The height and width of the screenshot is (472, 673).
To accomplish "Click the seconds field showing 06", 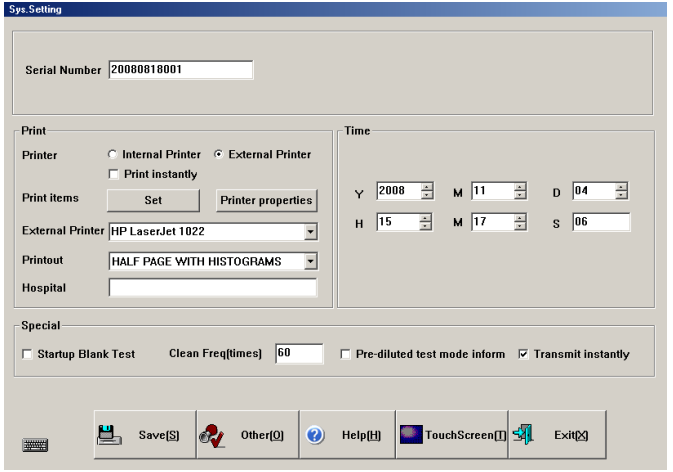I will click(x=601, y=222).
